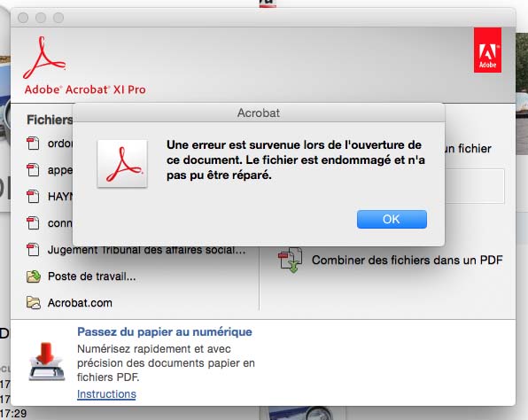Click the Acrobat swirl logo in header
The width and height of the screenshot is (528, 420).
44,58
